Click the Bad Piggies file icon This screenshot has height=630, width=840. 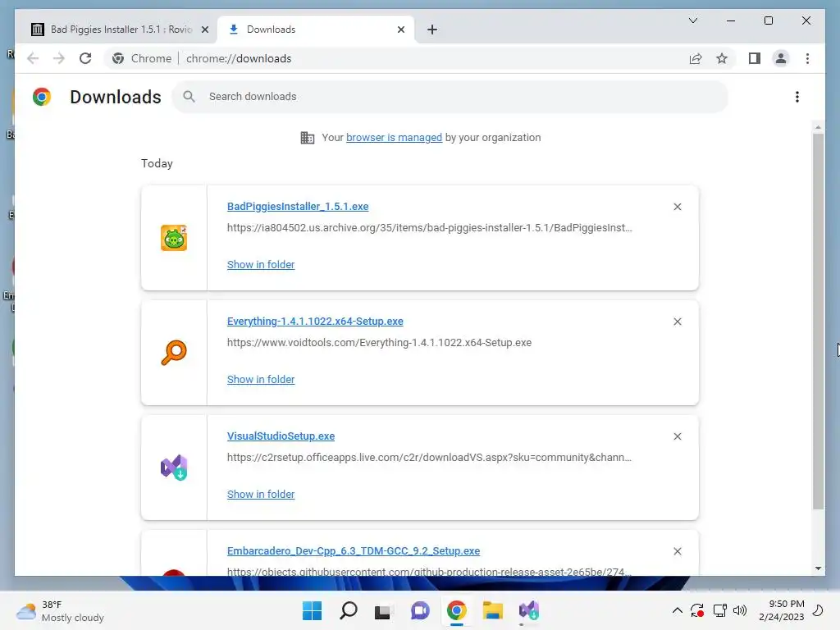coord(174,238)
